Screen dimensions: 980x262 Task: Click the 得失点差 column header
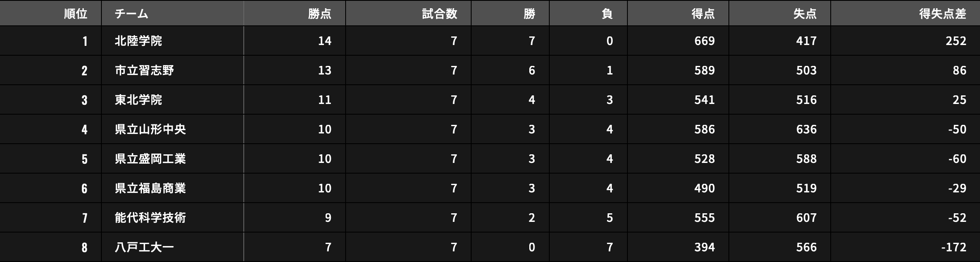coord(942,14)
